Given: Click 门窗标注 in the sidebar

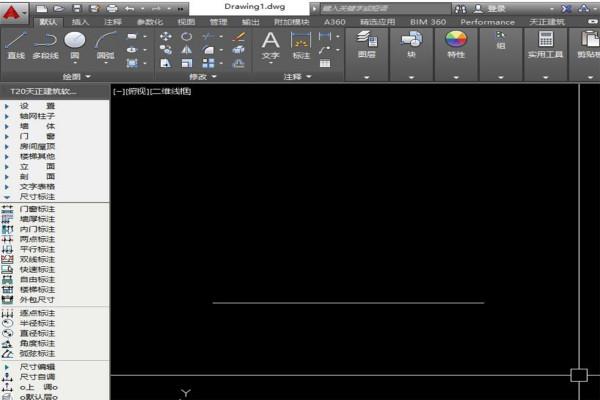Looking at the screenshot, I should (38, 209).
